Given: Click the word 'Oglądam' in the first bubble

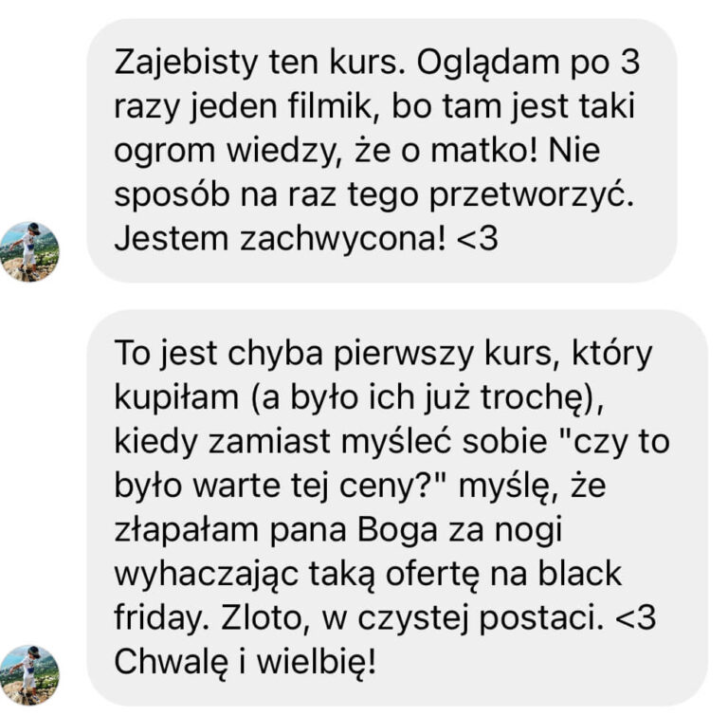Looking at the screenshot, I should pyautogui.click(x=488, y=64).
